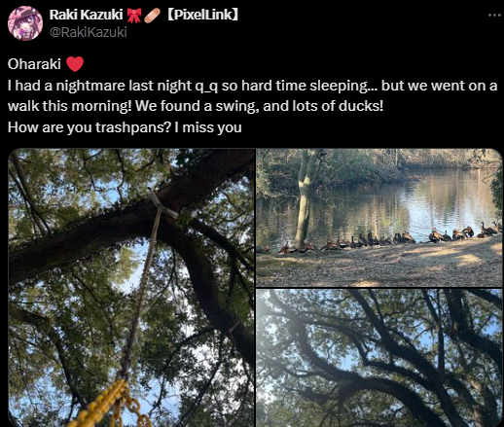
Task: Open the more options three-dot menu
Action: (494, 16)
